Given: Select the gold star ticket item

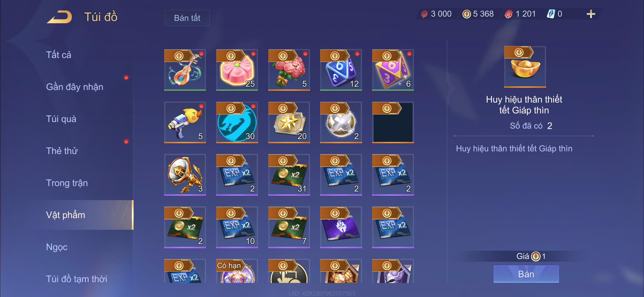Looking at the screenshot, I should [x=289, y=122].
